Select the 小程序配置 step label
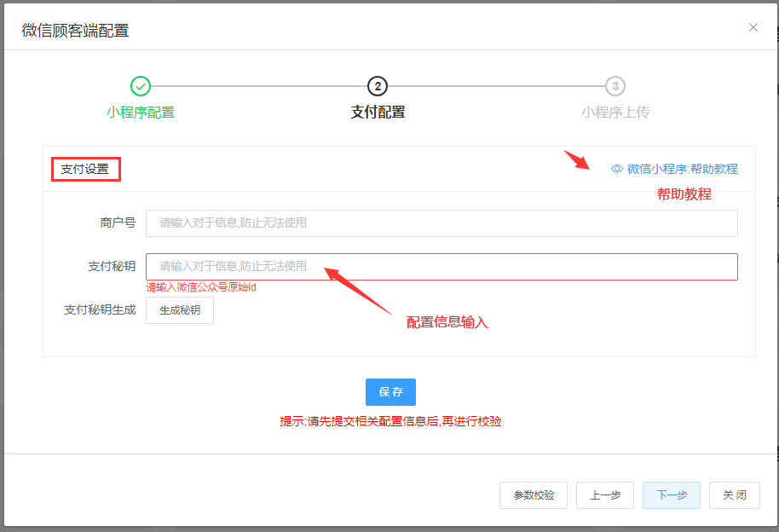Image resolution: width=779 pixels, height=532 pixels. (141, 113)
